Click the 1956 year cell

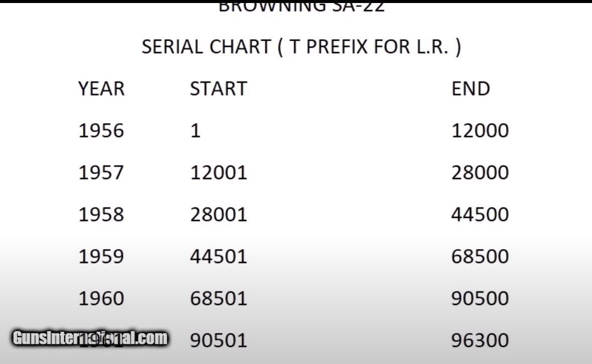tap(101, 131)
